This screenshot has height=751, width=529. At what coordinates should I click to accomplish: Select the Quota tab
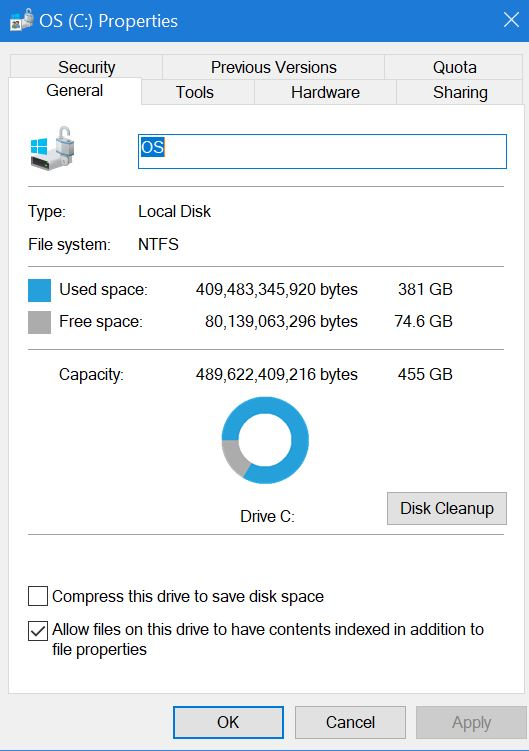[454, 67]
